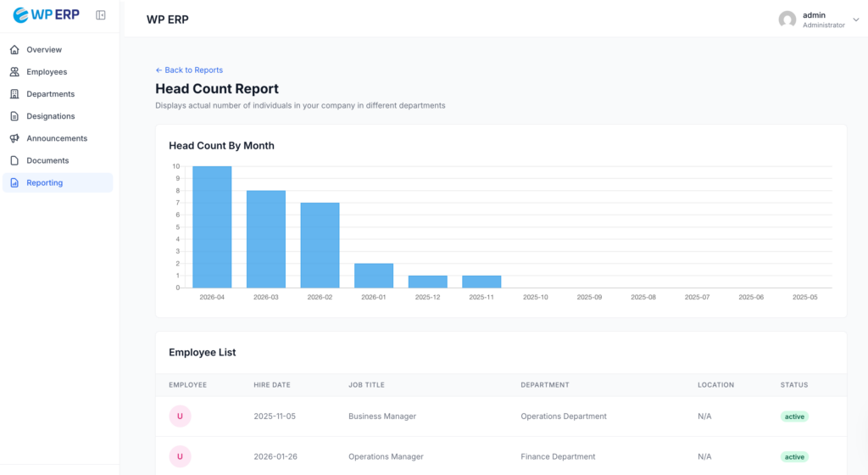
Task: Click the Departments building icon
Action: coord(14,94)
